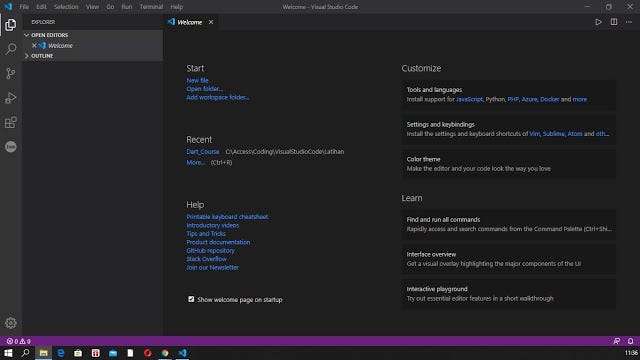
Task: Open the File menu
Action: 24,7
